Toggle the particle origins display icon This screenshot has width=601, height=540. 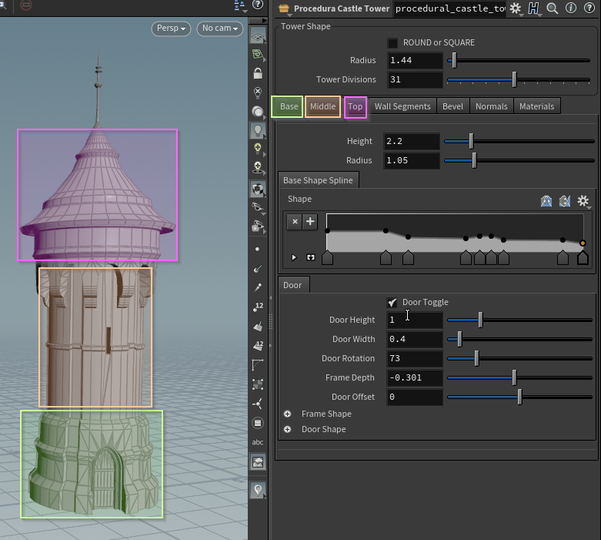point(258,404)
